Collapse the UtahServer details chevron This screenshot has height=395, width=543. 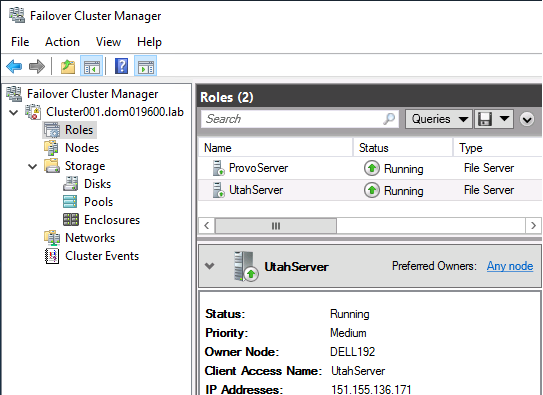tap(210, 266)
